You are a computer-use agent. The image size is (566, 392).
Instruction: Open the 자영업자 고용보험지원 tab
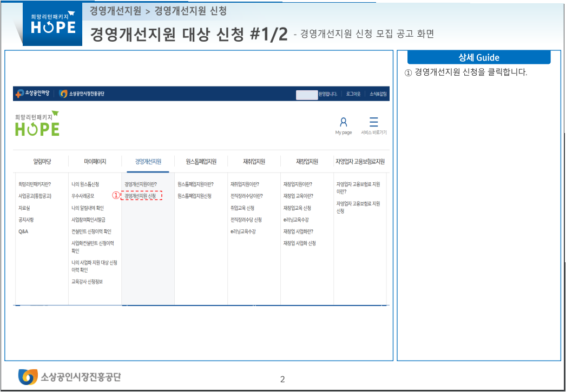tap(359, 161)
